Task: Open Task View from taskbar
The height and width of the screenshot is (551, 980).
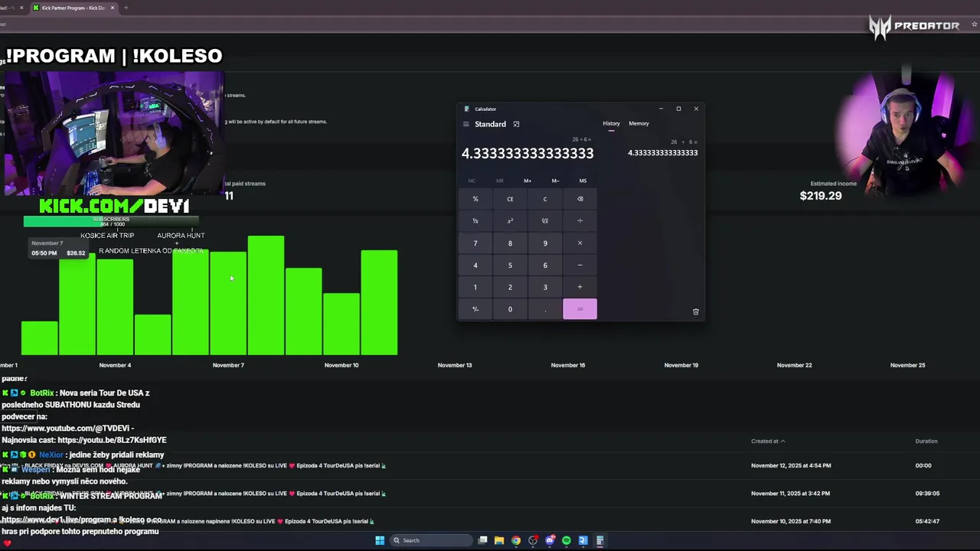Action: click(x=482, y=540)
